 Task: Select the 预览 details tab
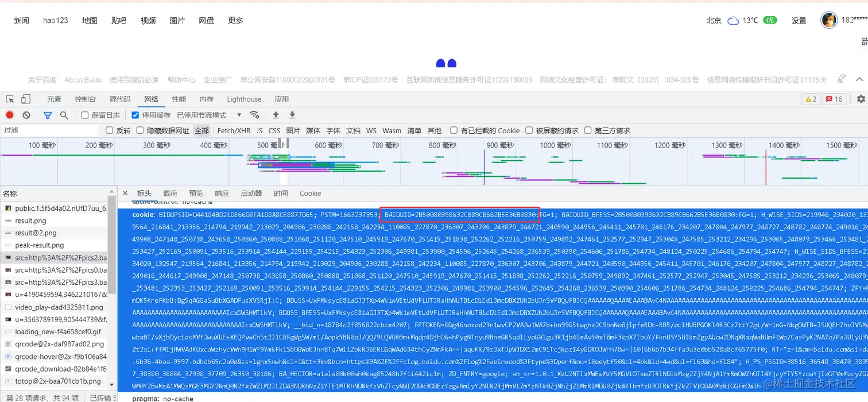coord(196,193)
